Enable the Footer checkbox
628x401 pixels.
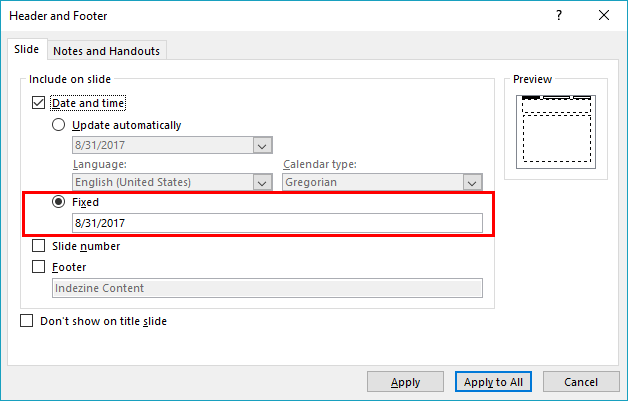(x=39, y=267)
